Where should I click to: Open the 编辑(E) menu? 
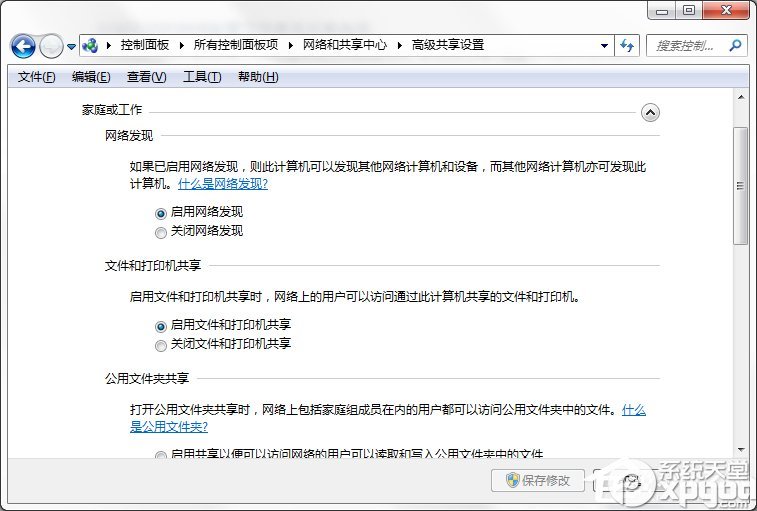pyautogui.click(x=91, y=77)
